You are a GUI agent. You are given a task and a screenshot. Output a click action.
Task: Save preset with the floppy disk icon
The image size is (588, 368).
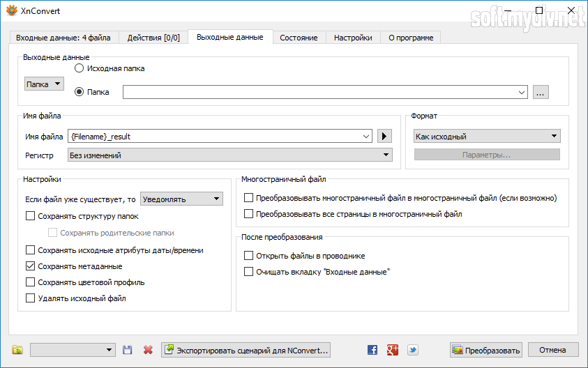coord(128,350)
